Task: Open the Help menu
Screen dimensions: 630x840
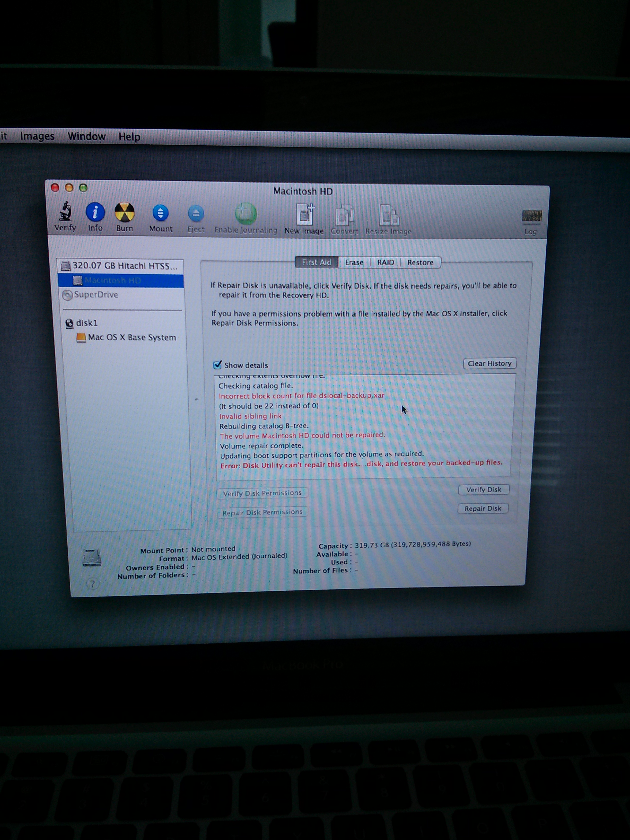Action: (129, 137)
